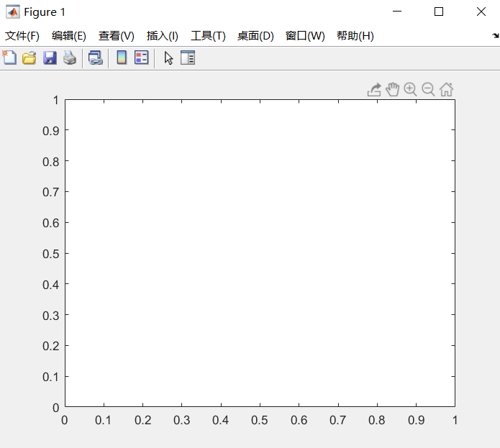The image size is (500, 448).
Task: Open the 编辑(E) menu
Action: (69, 36)
